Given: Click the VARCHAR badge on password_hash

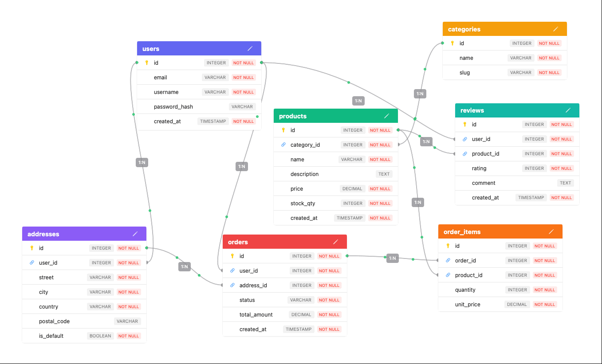Looking at the screenshot, I should [x=242, y=106].
